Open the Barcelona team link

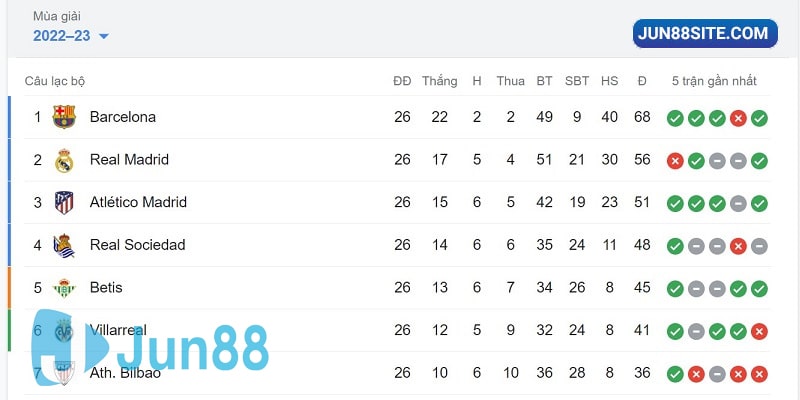(122, 117)
